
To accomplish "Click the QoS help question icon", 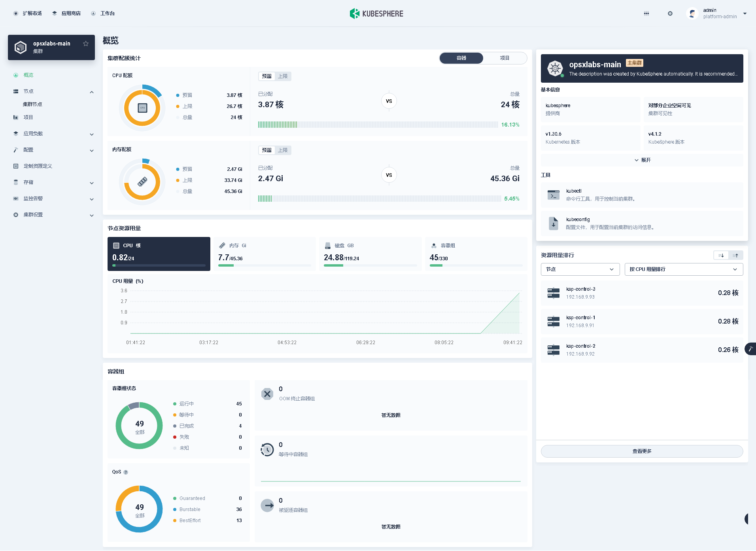I will [126, 472].
